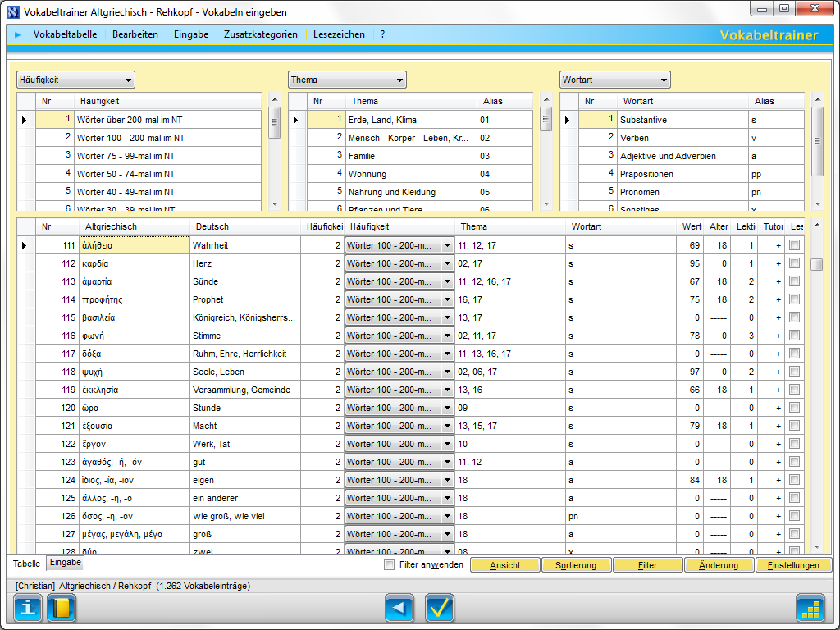Click the yellow Filter button
The image size is (840, 630).
pyautogui.click(x=647, y=565)
